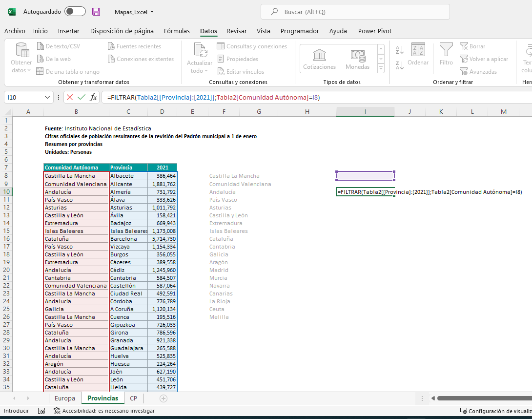Open the Power Pivot tab
Image resolution: width=532 pixels, height=419 pixels.
(374, 31)
